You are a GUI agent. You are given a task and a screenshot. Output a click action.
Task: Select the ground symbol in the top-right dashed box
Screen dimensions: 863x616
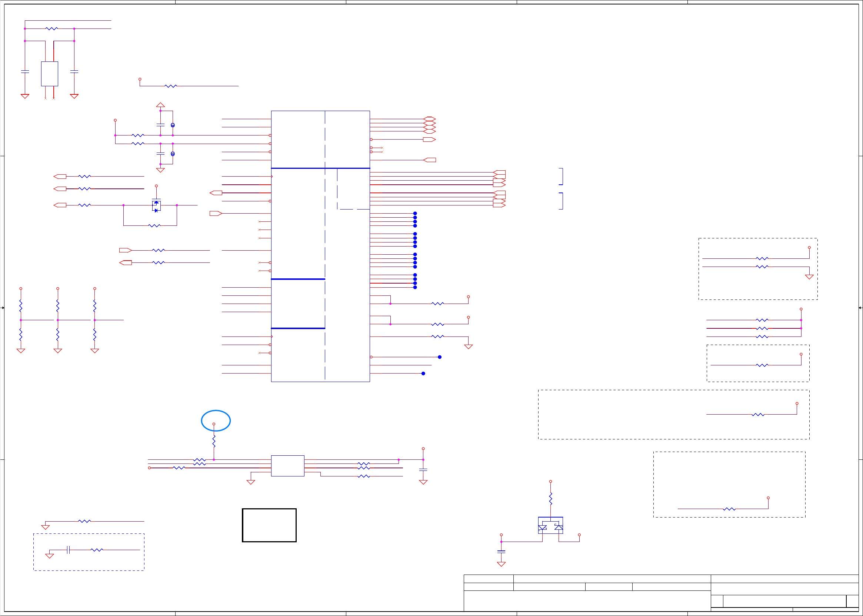tap(809, 277)
